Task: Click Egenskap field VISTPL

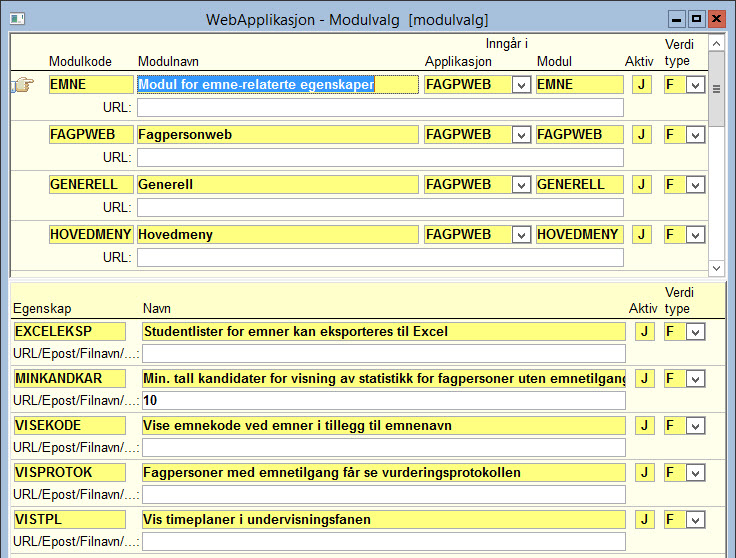Action: [69, 519]
